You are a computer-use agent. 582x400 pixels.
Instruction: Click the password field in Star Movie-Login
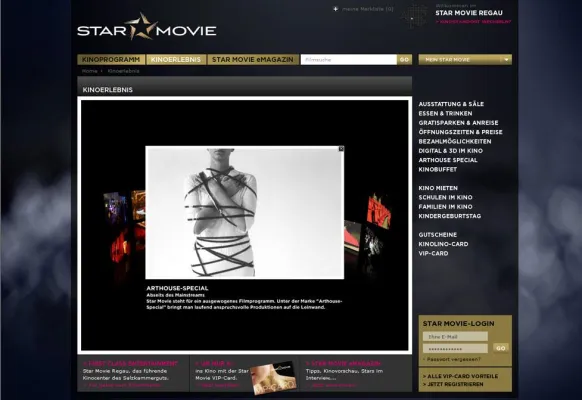tap(455, 348)
